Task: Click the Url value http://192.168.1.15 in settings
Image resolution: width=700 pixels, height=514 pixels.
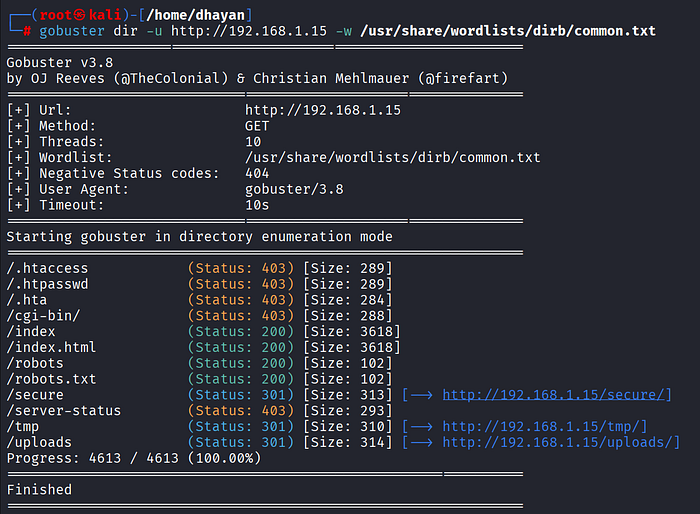Action: point(323,110)
